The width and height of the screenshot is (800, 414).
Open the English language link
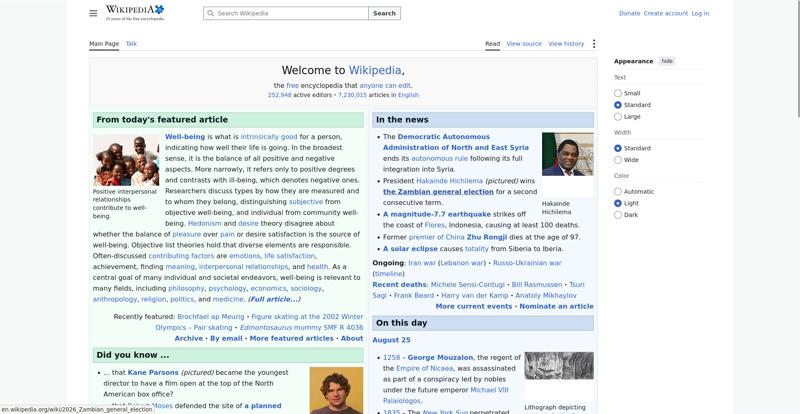[408, 95]
